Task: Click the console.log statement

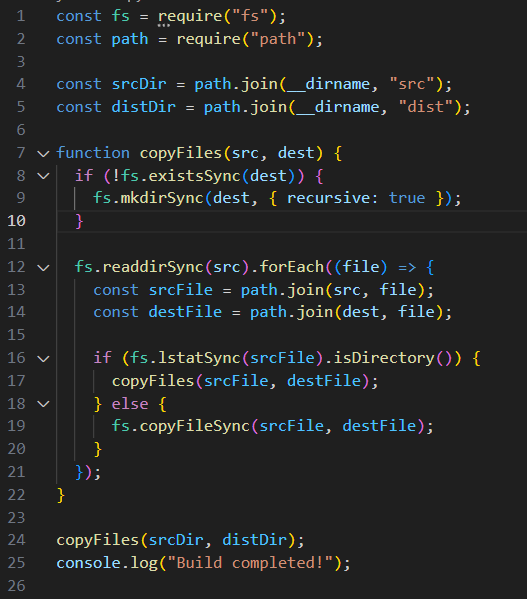Action: point(203,563)
